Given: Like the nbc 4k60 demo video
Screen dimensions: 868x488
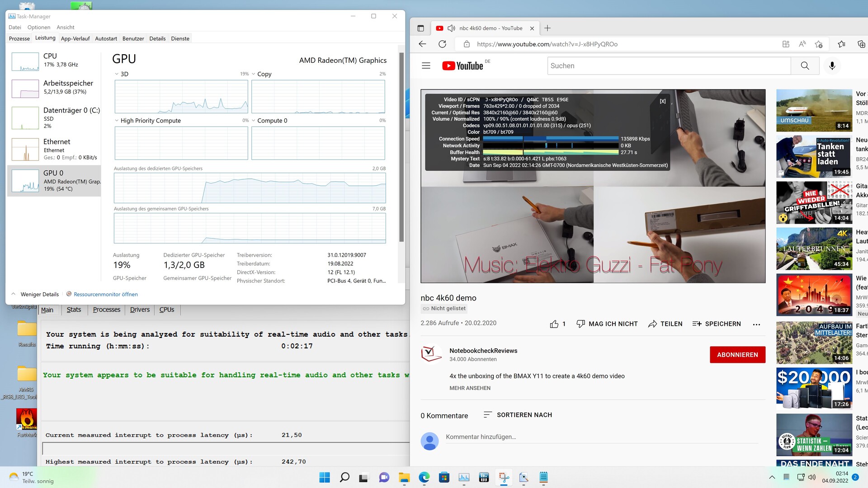Looking at the screenshot, I should [x=554, y=324].
